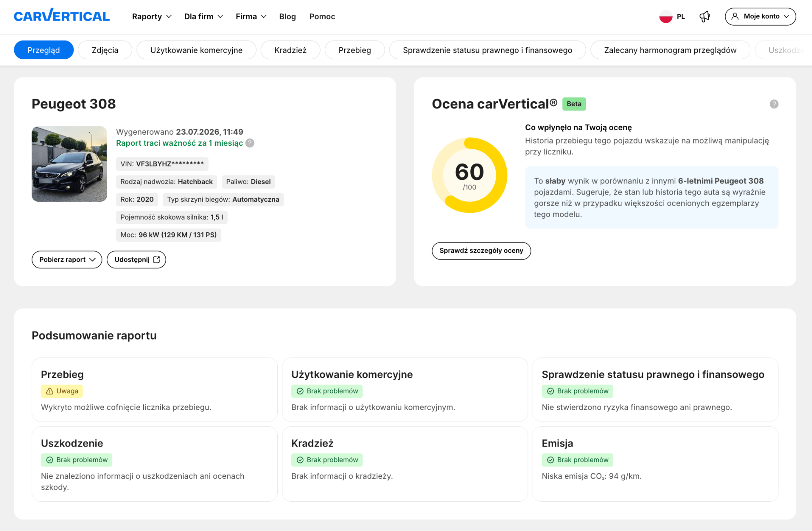Open the Pobierz raport dropdown
812x531 pixels.
click(67, 259)
